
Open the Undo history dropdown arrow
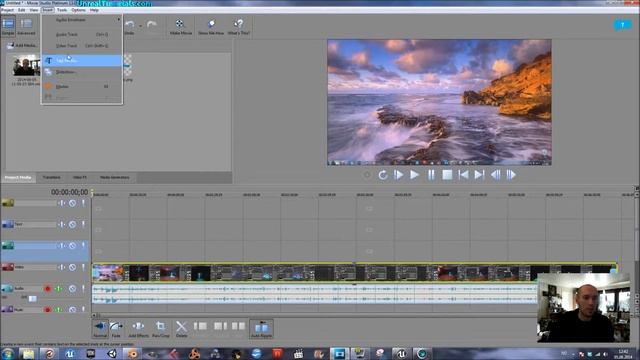140,26
